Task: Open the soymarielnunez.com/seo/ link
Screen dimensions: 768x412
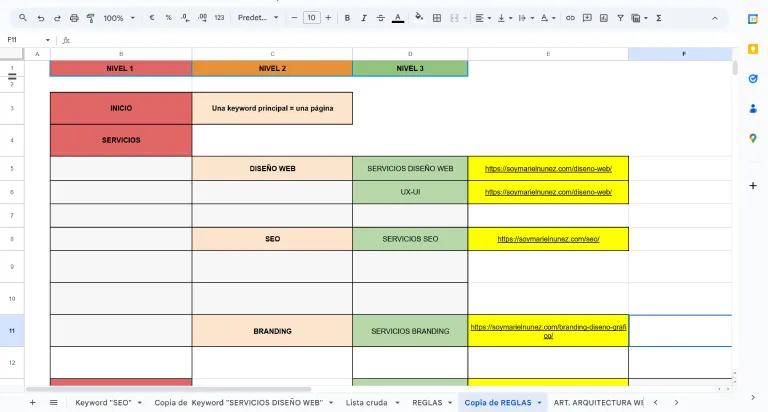Action: [548, 239]
